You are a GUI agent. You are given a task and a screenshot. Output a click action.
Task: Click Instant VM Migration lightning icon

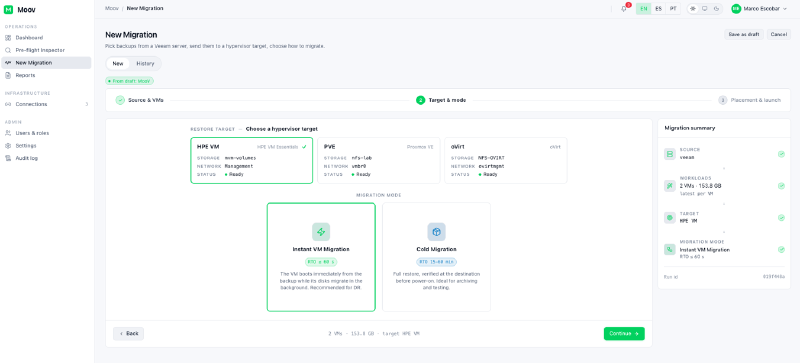tap(321, 232)
